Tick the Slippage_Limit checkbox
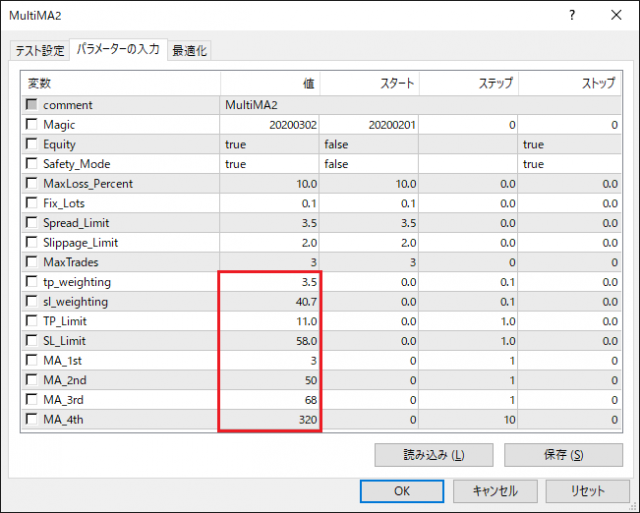 (31, 242)
